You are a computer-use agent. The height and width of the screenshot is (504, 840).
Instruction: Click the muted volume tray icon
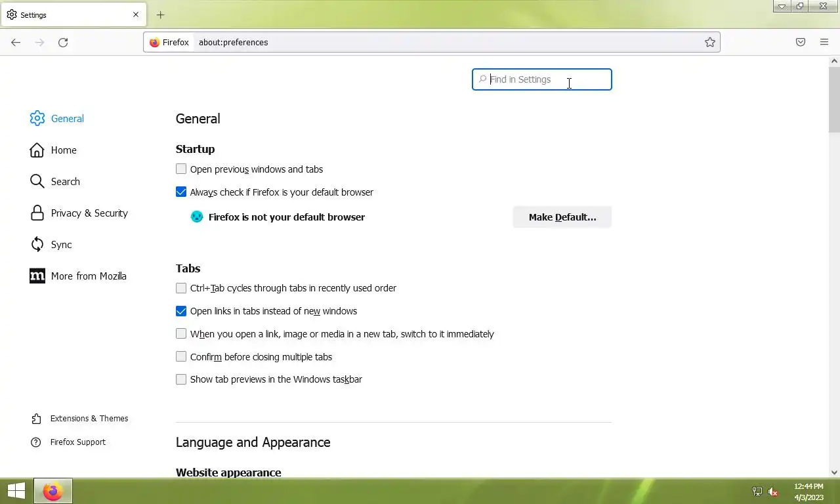click(x=773, y=492)
